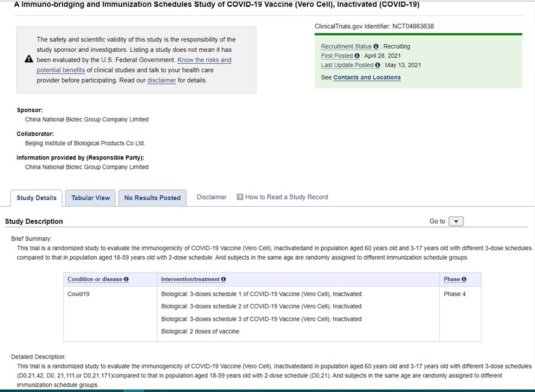The height and width of the screenshot is (392, 535).
Task: Click the info icon beside Recruitment Status
Action: point(376,46)
